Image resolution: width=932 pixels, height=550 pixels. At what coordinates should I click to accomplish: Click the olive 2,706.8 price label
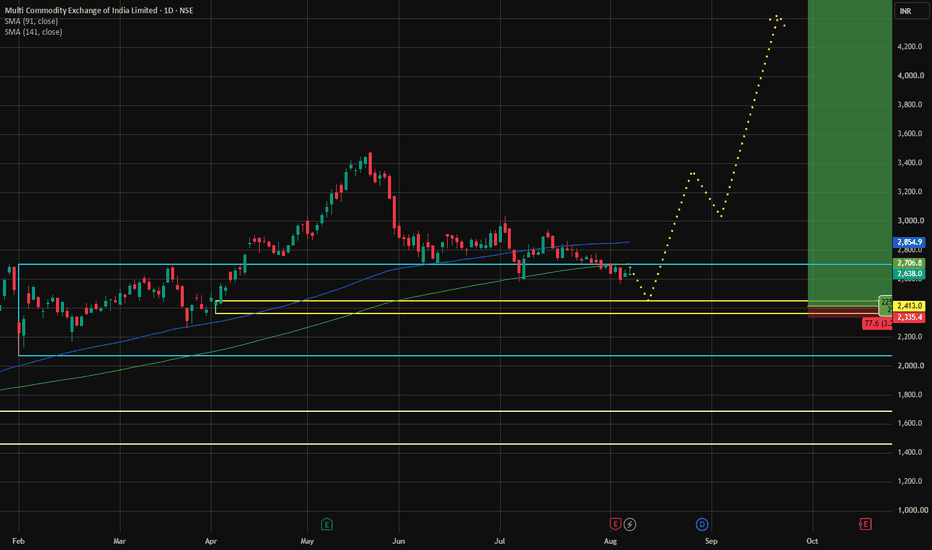click(909, 263)
